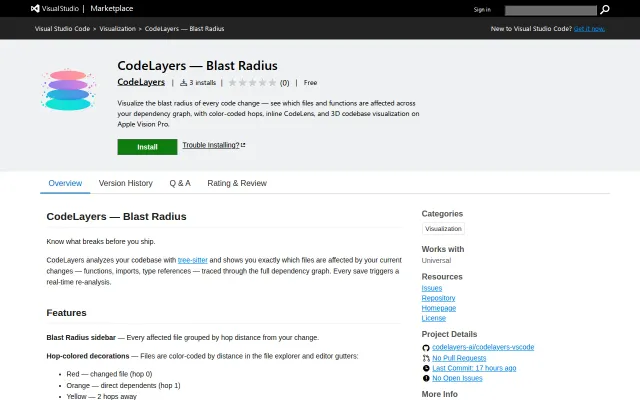Click the 'Universal' works-with text
640x400 pixels.
point(436,260)
